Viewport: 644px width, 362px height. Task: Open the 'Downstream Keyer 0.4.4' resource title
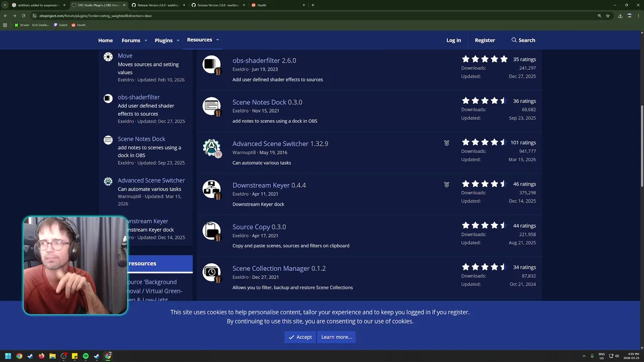[269, 185]
